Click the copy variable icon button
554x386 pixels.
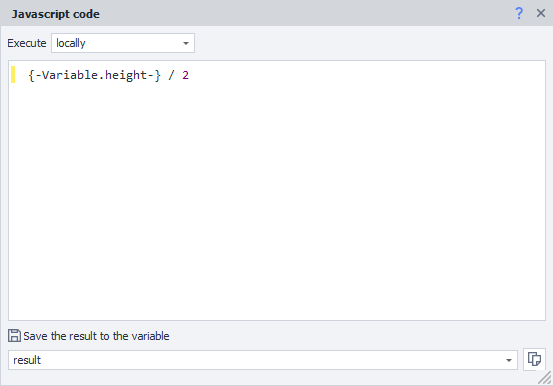pyautogui.click(x=534, y=359)
